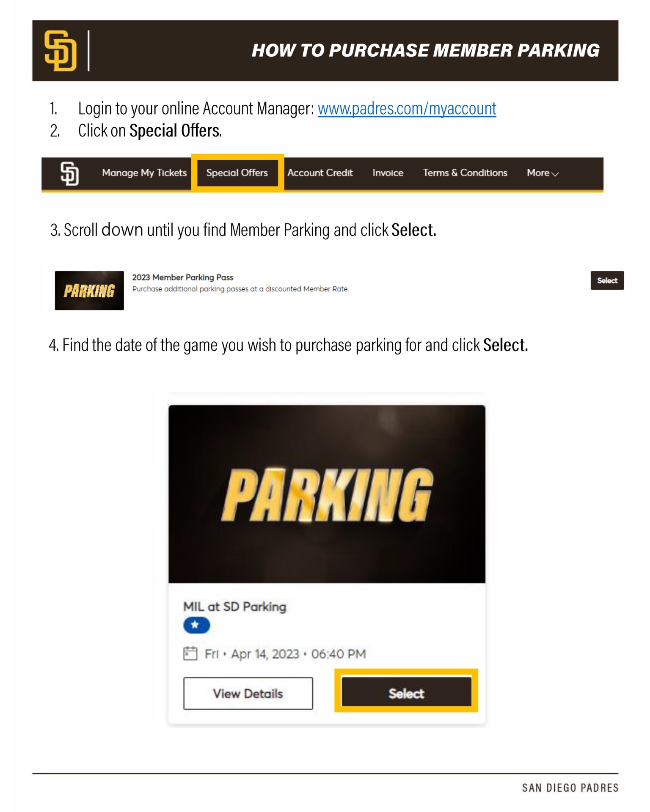Image resolution: width=650 pixels, height=812 pixels.
Task: Expand the More dropdown in the navigation bar
Action: (x=542, y=173)
